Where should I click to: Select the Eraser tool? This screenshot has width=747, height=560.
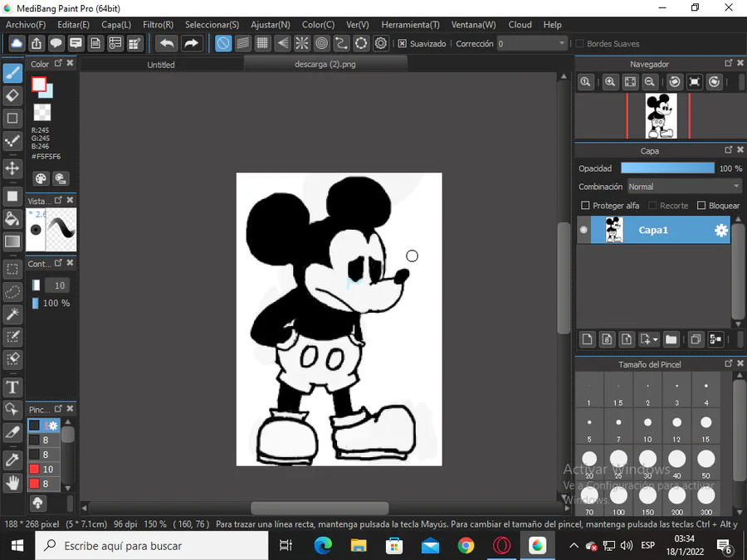[12, 95]
